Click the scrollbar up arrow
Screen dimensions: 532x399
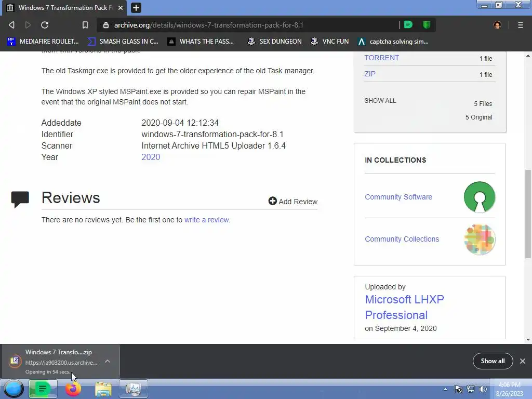[528, 56]
